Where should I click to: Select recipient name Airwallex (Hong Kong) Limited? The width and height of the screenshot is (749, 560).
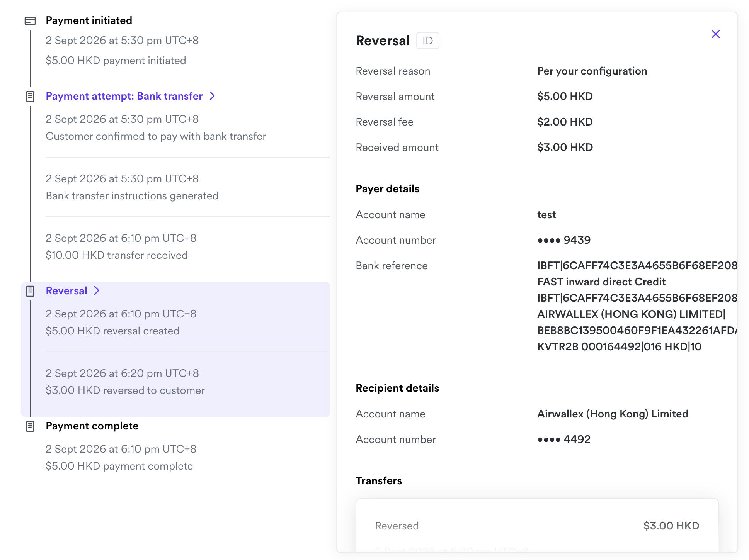(613, 414)
